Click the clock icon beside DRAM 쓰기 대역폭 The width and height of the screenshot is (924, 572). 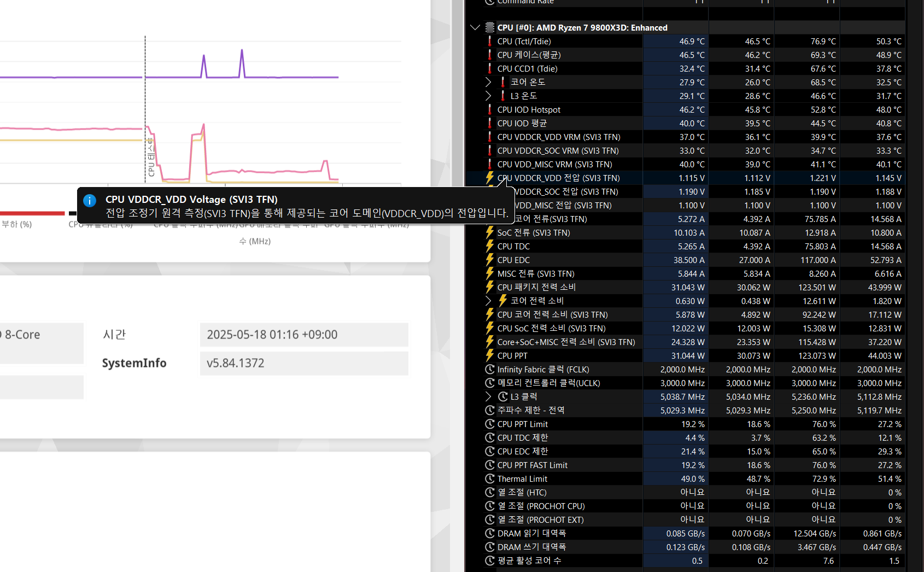pos(489,546)
